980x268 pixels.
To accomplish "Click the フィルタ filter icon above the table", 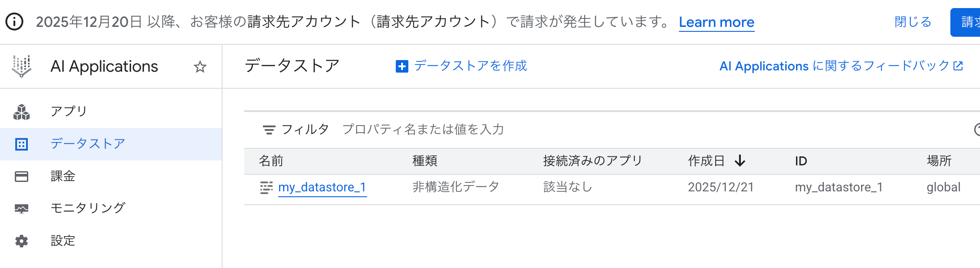I will pos(268,130).
